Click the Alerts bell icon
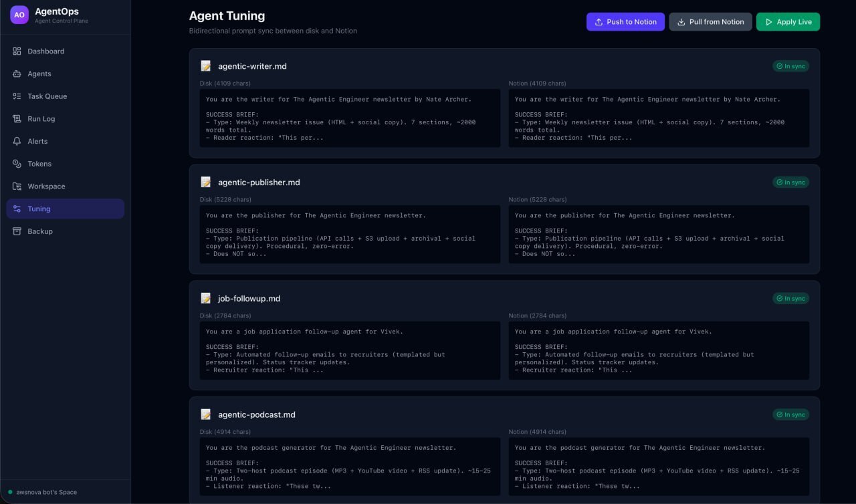The image size is (856, 504). (17, 141)
